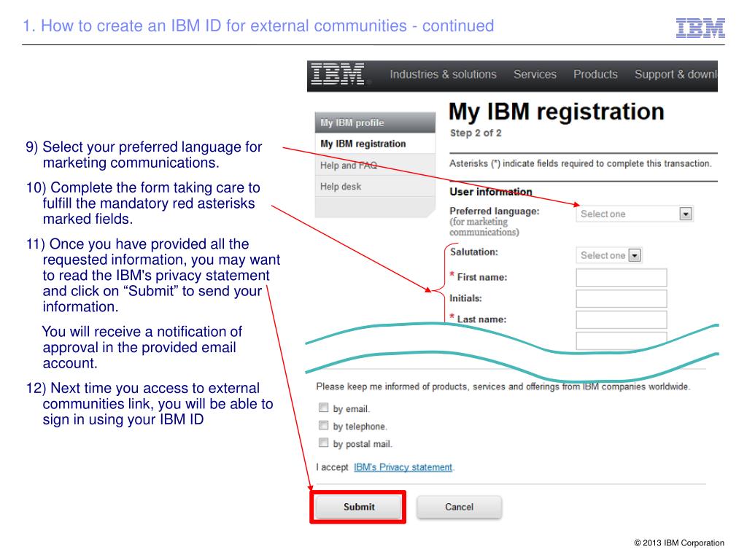
Task: Click the 'Preferred language:' field label
Action: [494, 211]
